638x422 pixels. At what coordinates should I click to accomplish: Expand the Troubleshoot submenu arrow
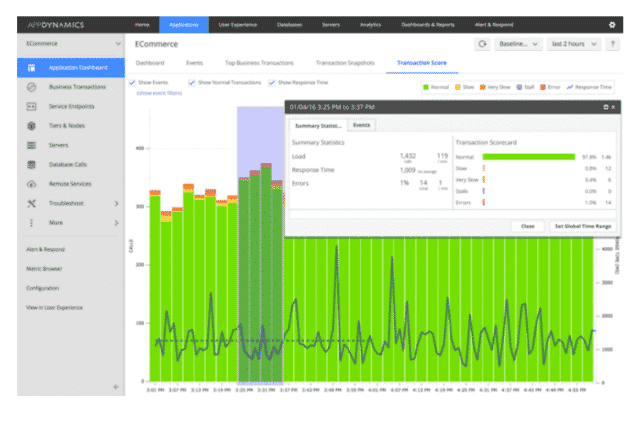pos(116,203)
